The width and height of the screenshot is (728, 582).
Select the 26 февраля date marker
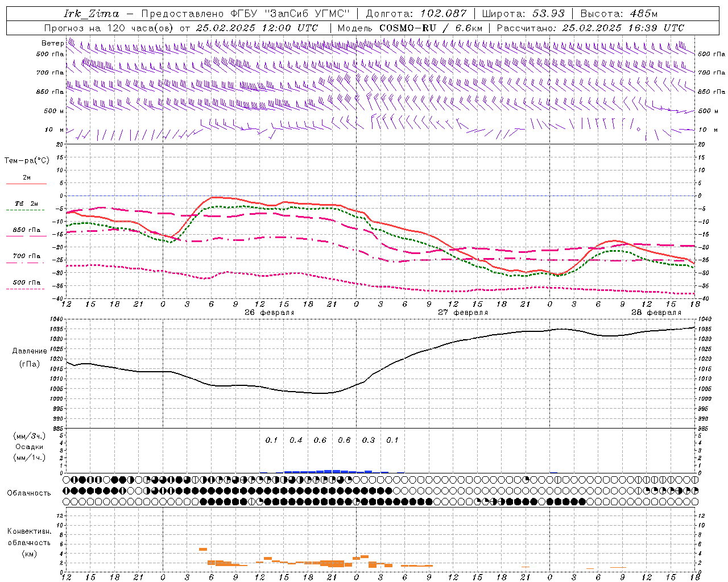pos(269,313)
